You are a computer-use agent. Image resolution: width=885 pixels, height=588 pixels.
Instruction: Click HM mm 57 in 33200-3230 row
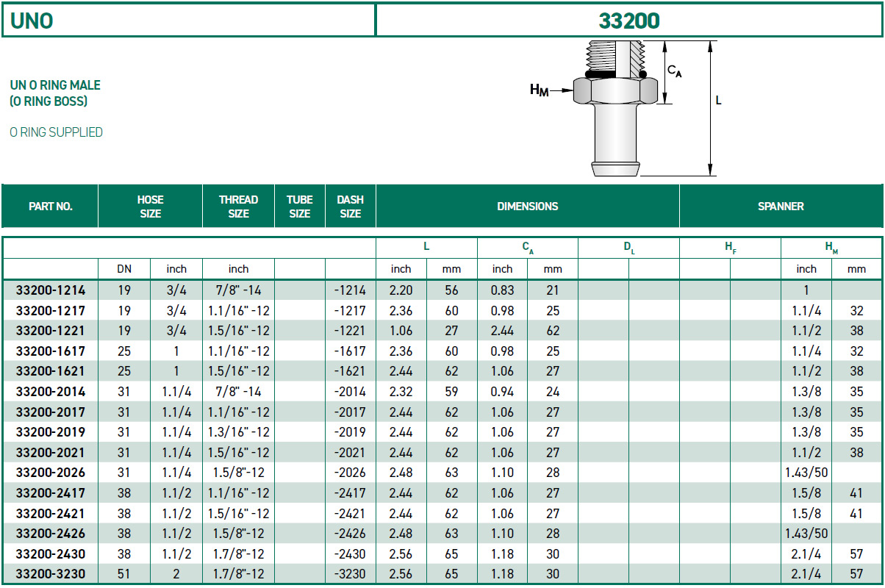856,573
